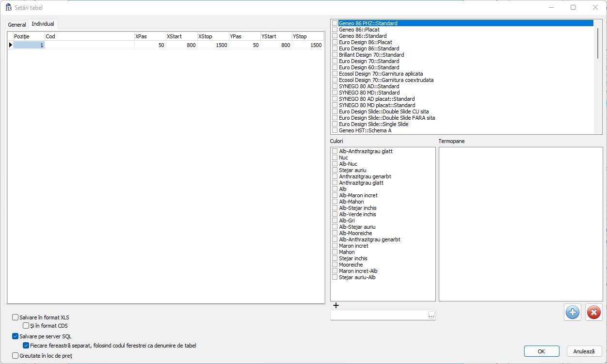Check Mooreiche color option

335,265
